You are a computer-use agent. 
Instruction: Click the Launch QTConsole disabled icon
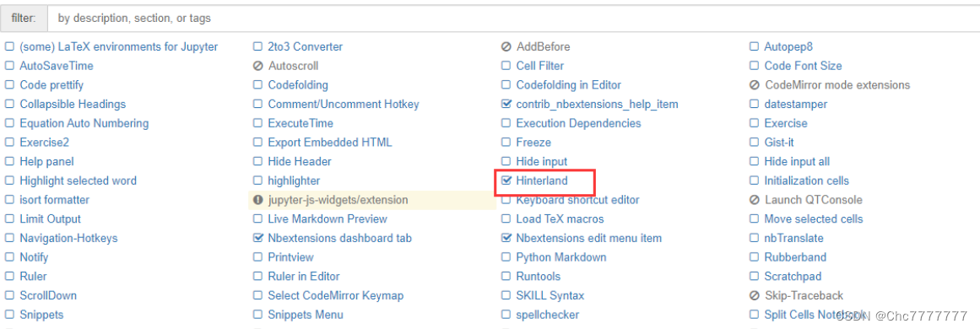click(755, 200)
